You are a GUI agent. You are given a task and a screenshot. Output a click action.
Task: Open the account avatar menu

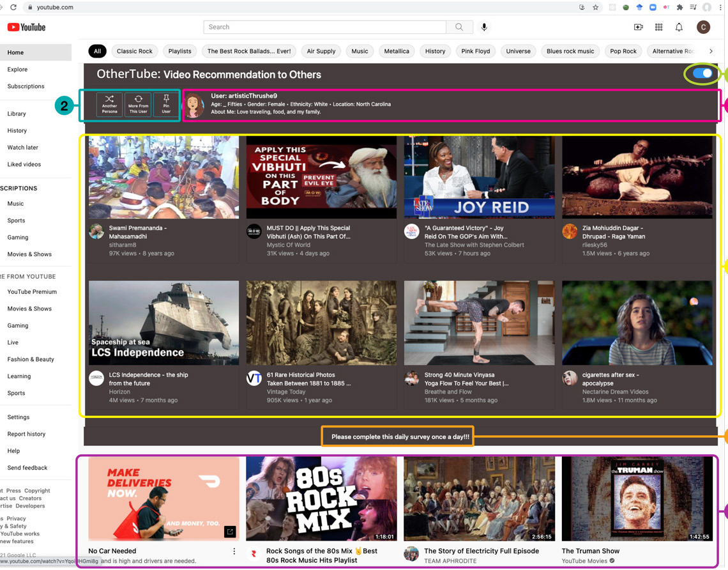coord(703,27)
